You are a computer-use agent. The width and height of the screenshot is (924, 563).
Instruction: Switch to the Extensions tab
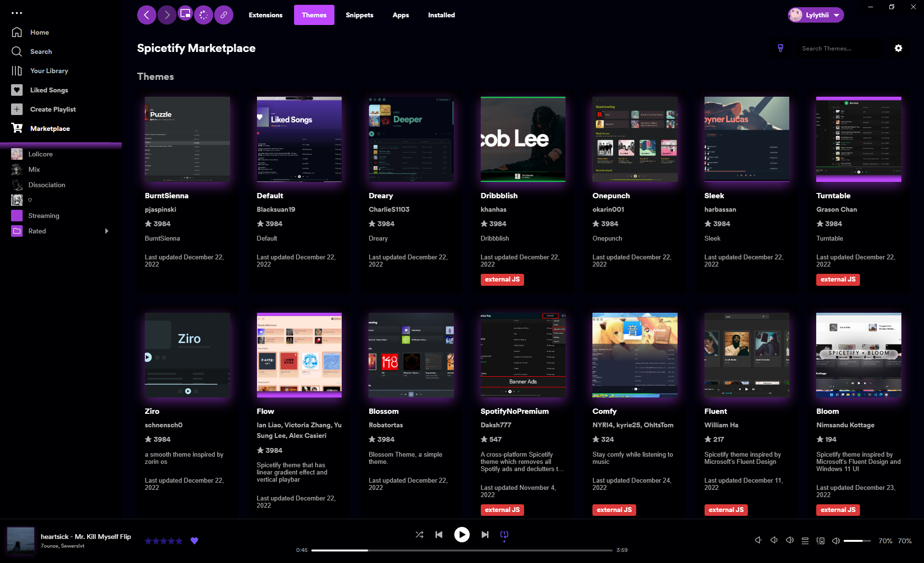pos(266,15)
